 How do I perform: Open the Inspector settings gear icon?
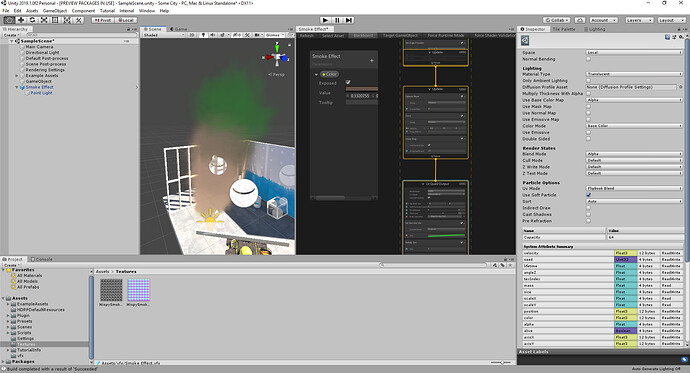point(681,37)
